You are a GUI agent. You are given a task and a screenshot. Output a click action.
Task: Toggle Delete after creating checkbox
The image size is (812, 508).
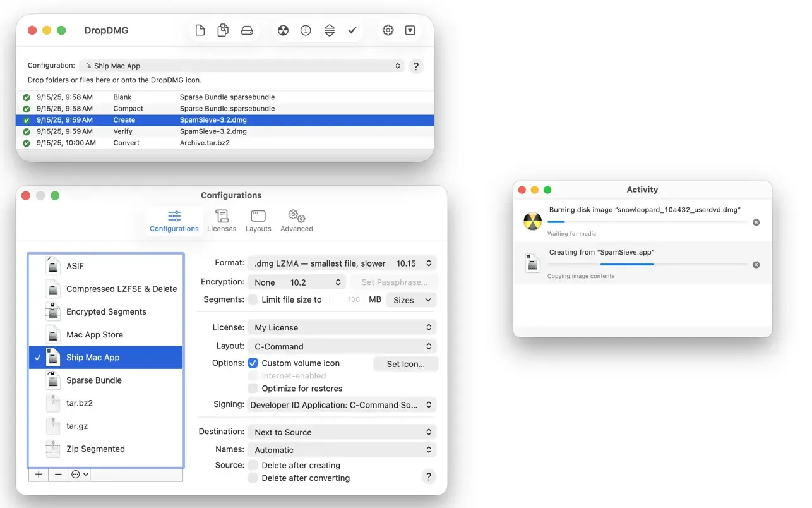[x=253, y=465]
